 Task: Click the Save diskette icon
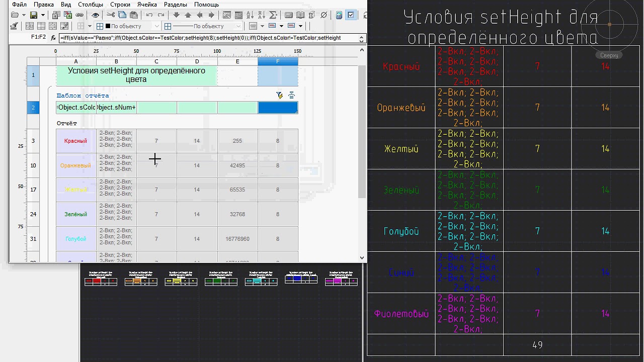tap(34, 15)
